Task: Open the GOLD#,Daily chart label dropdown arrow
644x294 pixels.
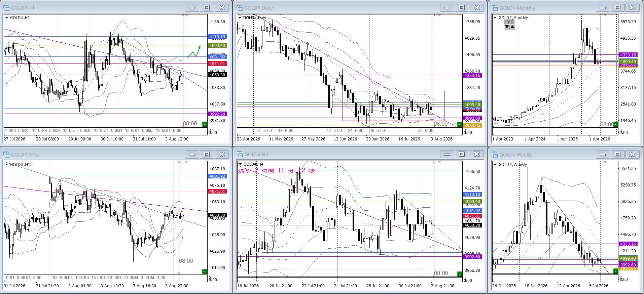Action: click(240, 17)
